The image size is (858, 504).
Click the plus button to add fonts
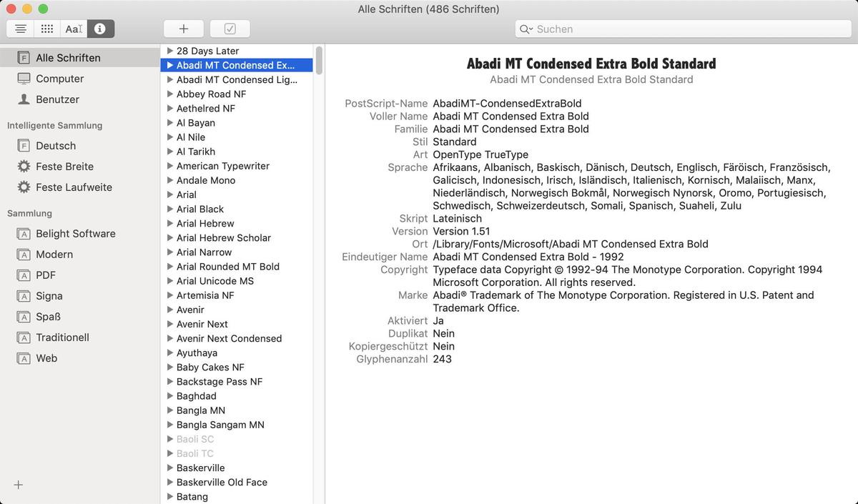[184, 29]
